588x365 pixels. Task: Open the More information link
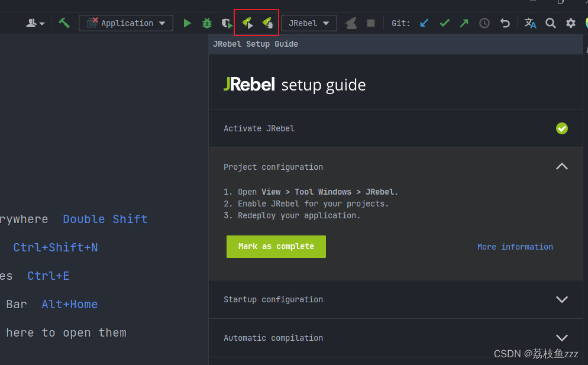[x=515, y=247]
